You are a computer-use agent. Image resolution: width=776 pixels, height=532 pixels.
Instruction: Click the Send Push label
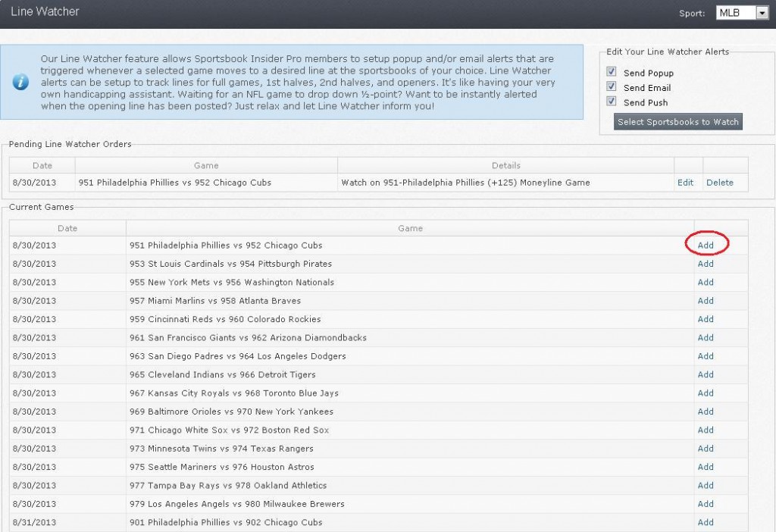tap(646, 103)
